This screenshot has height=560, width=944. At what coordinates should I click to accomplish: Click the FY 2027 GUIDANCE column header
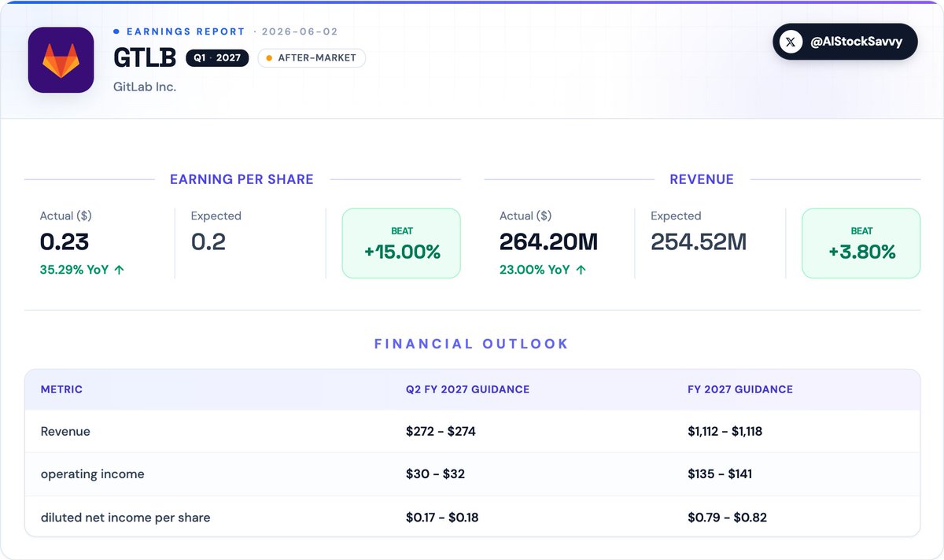[740, 389]
